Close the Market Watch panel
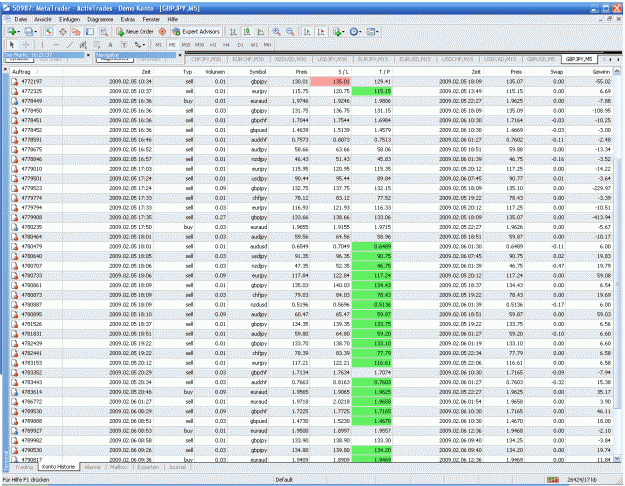This screenshot has width=625, height=486. coord(88,55)
